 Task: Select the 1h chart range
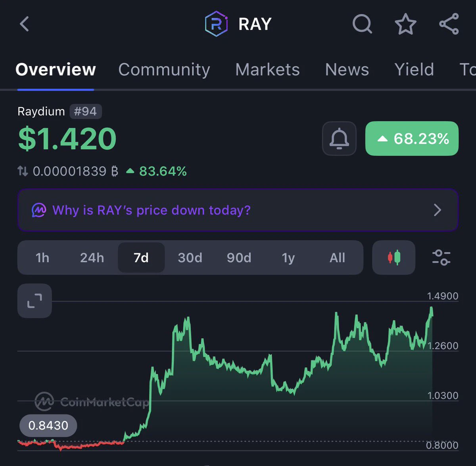click(42, 258)
